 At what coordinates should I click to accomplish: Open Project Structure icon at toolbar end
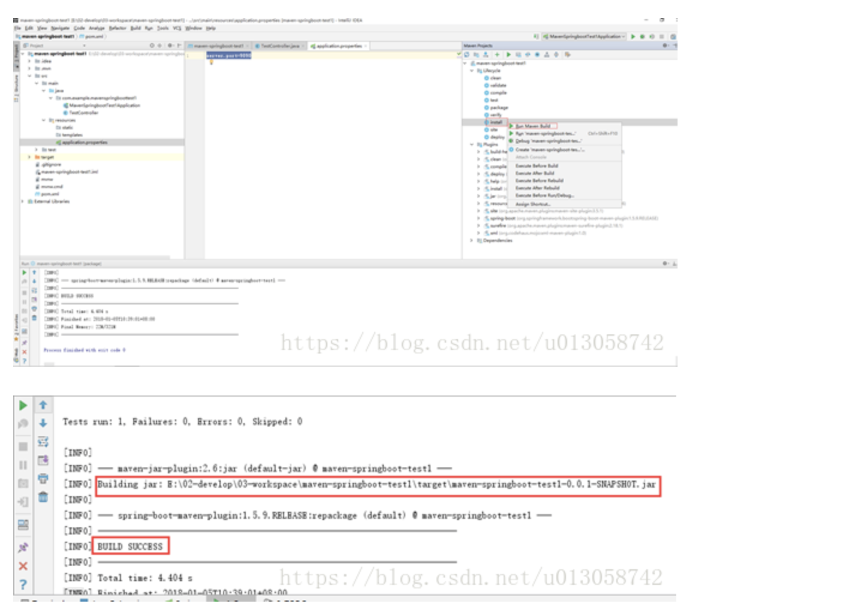point(673,37)
